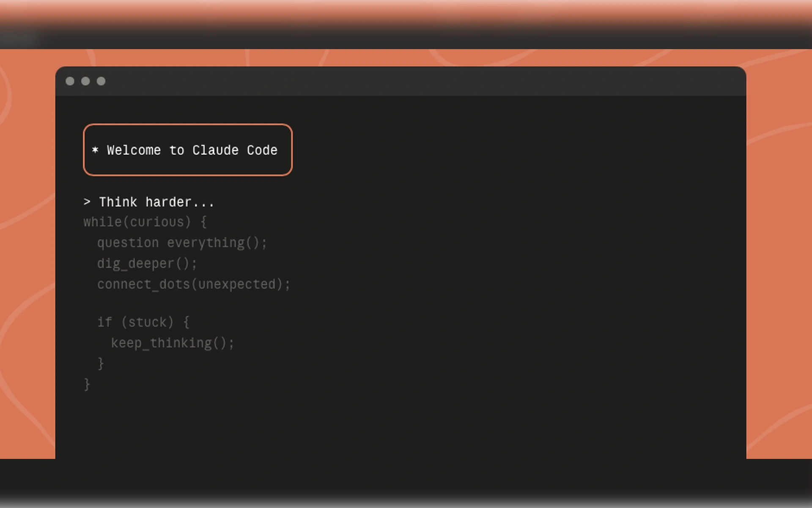Click the middle gray window dot
The image size is (812, 508).
(x=85, y=81)
